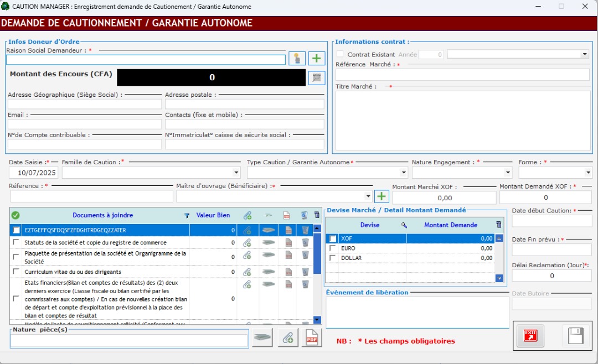Image resolution: width=598 pixels, height=364 pixels.
Task: Tick the Contrat Existant checkbox
Action: [340, 54]
